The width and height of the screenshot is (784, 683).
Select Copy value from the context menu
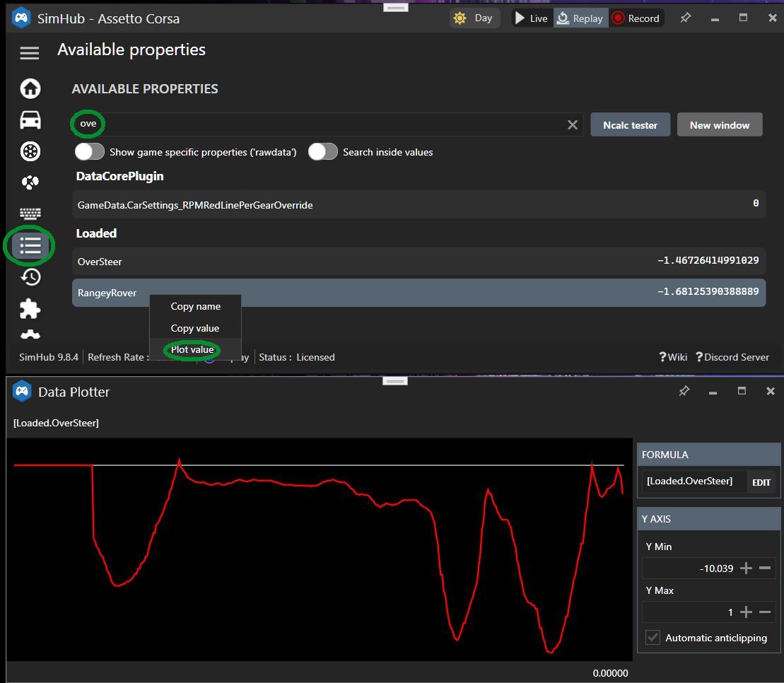[x=195, y=328]
